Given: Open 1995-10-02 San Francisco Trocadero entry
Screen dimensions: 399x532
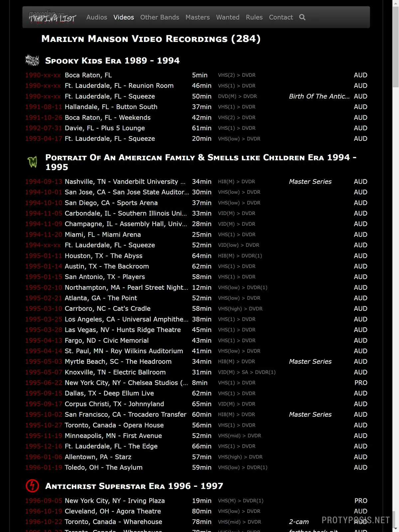Looking at the screenshot, I should (x=196, y=415).
